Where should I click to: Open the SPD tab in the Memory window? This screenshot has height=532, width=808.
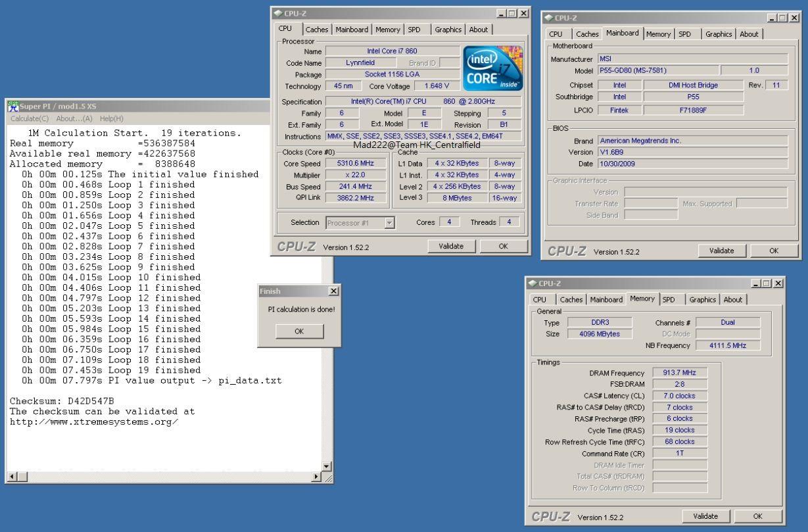pyautogui.click(x=669, y=299)
